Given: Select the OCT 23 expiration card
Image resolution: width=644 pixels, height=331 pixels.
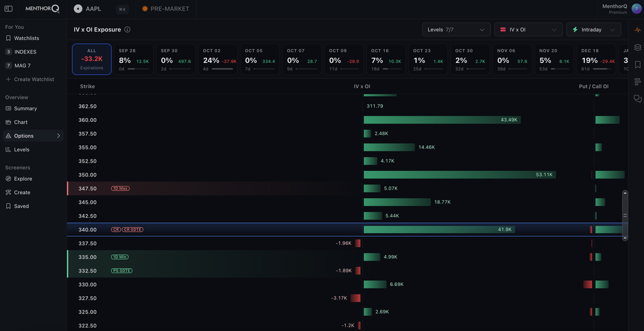Looking at the screenshot, I should [428, 59].
